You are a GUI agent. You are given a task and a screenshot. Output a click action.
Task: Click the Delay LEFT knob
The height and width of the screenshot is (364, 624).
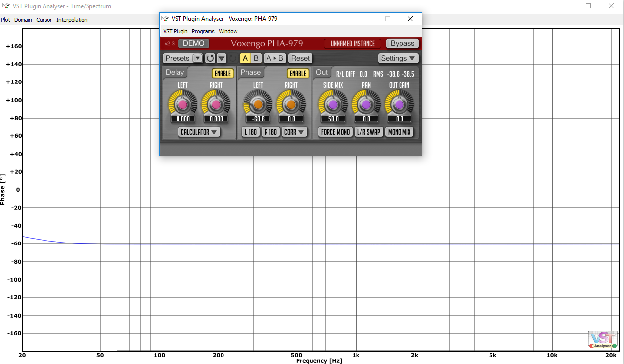[183, 105]
